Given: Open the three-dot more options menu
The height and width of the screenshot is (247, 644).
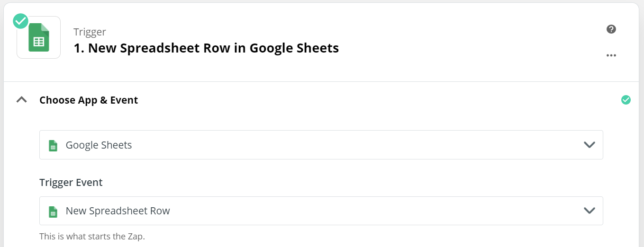Looking at the screenshot, I should (611, 55).
